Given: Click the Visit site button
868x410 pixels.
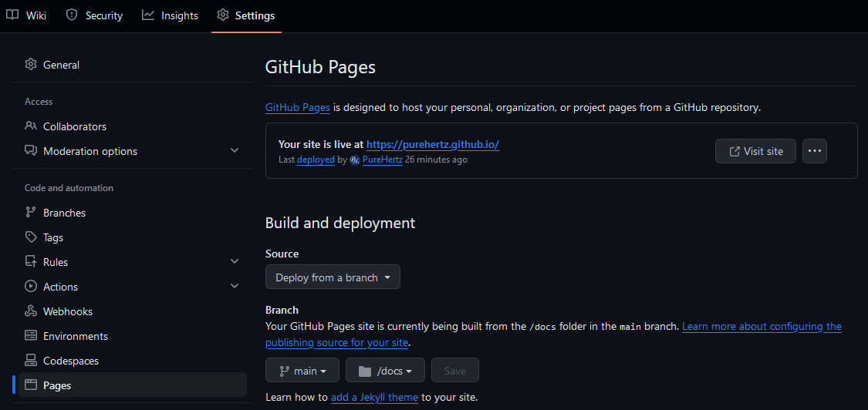Looking at the screenshot, I should coord(755,151).
